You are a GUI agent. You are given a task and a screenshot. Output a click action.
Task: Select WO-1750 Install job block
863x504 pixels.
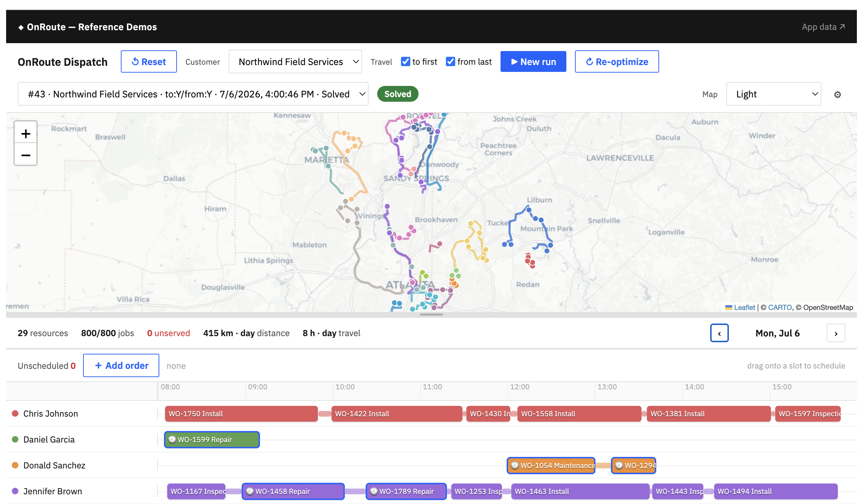pos(241,413)
